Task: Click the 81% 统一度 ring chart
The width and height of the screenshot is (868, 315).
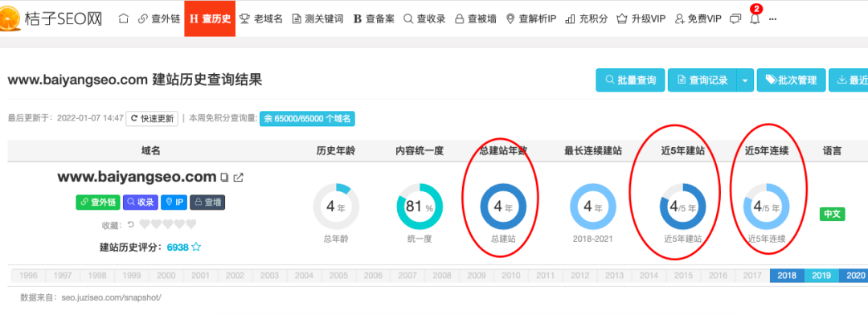Action: click(420, 207)
